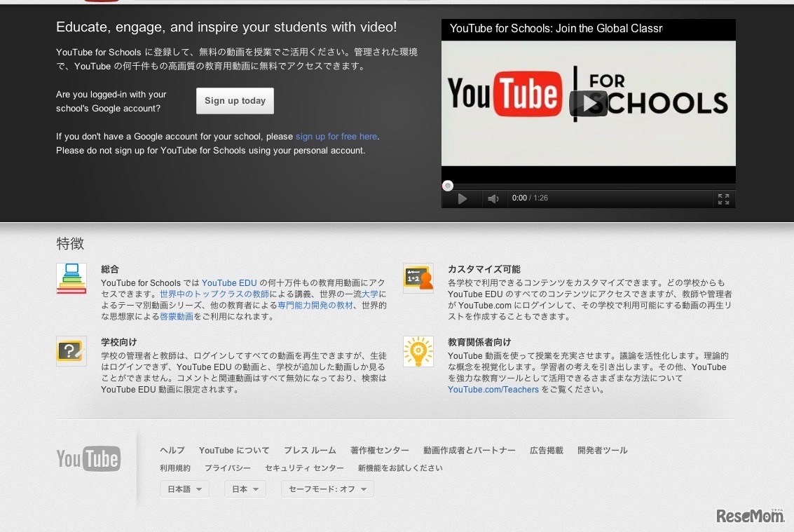This screenshot has width=794, height=532.
Task: Enter fullscreen mode on the video player
Action: (723, 199)
